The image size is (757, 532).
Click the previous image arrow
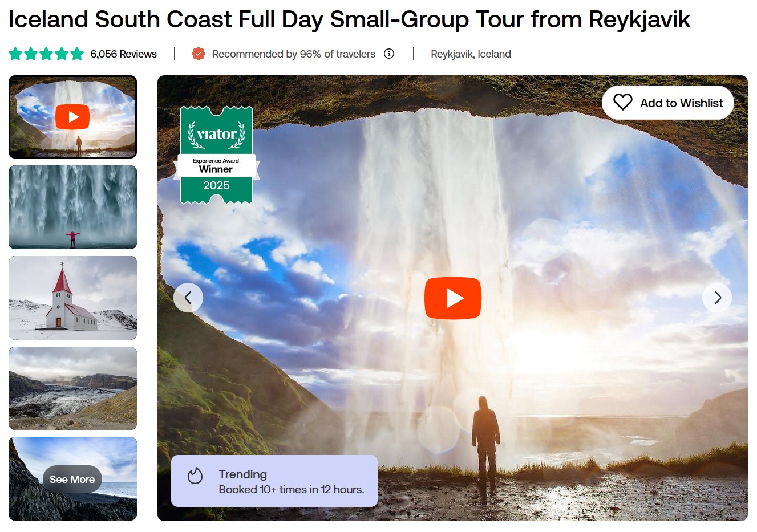(x=188, y=298)
